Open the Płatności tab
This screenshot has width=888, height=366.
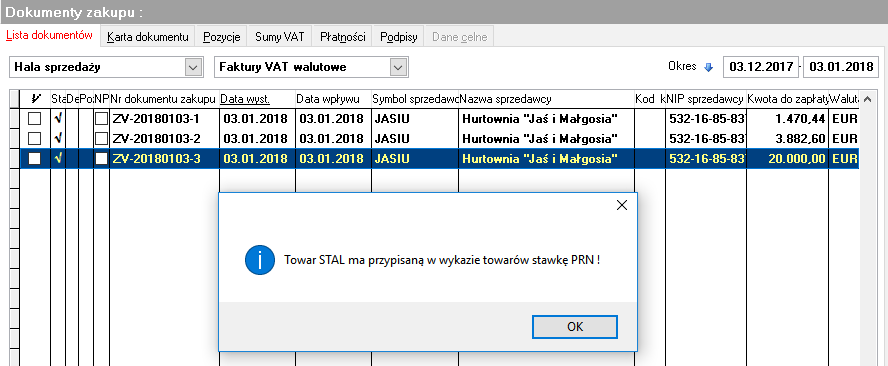click(342, 37)
